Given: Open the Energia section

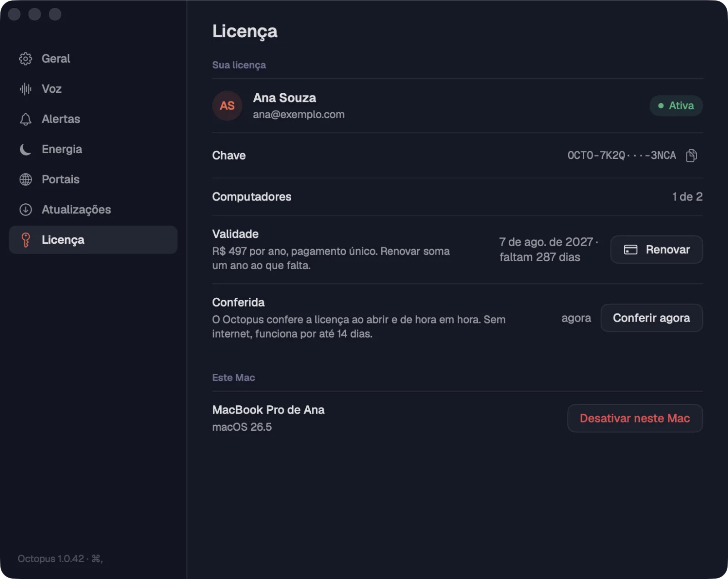Looking at the screenshot, I should coord(93,149).
